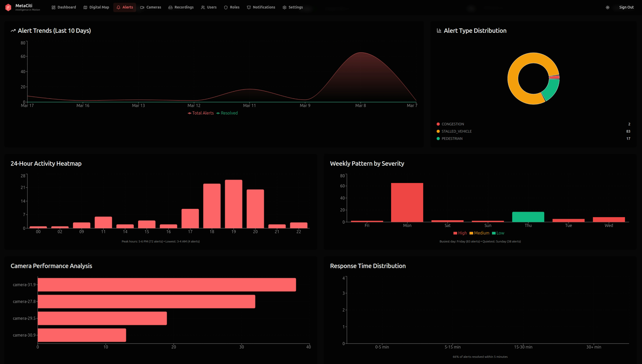This screenshot has height=364, width=642.
Task: Click the Mon bar in Weekly Pattern
Action: (x=407, y=202)
